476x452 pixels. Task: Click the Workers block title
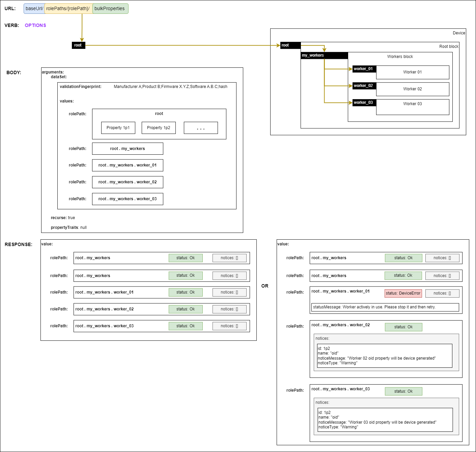tap(400, 57)
